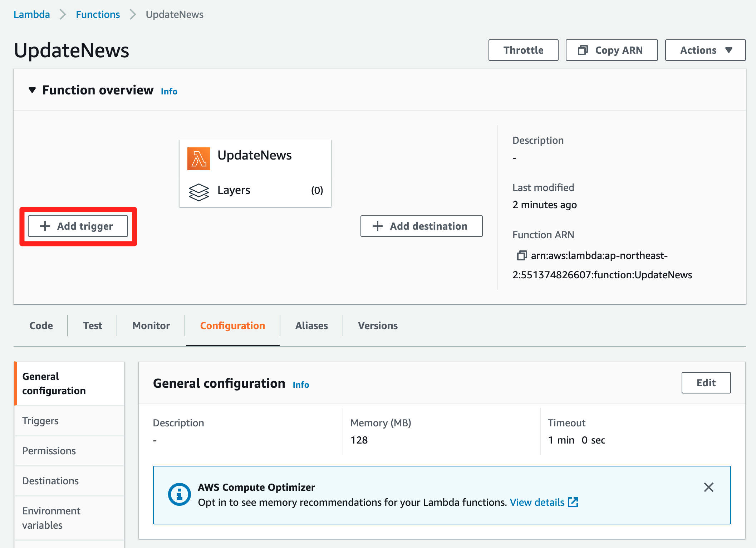Select the UpdateNews function box title
This screenshot has width=756, height=548.
tap(254, 155)
